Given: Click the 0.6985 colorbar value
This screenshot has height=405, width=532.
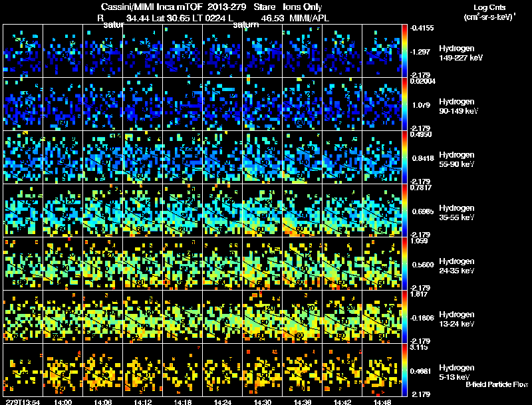Looking at the screenshot, I should pos(423,211).
